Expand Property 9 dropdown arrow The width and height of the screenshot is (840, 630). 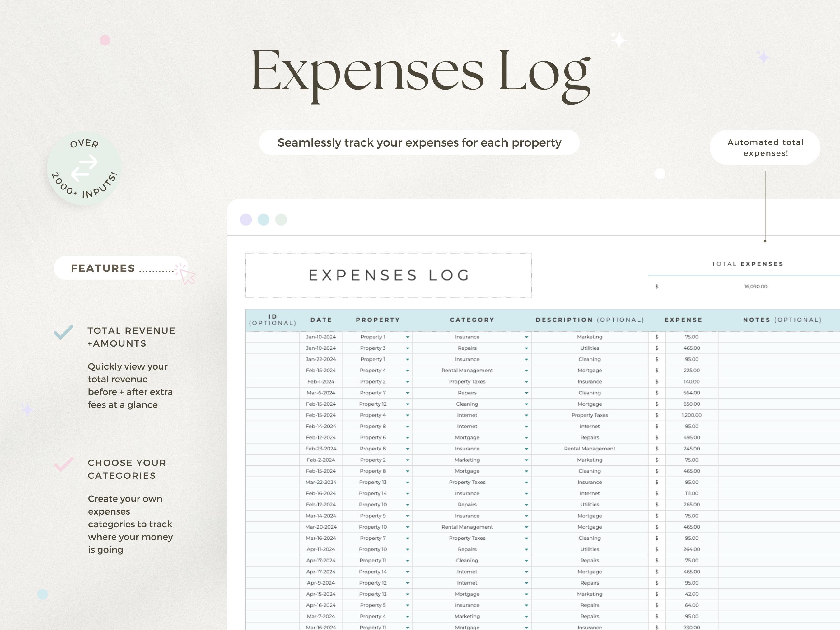tap(408, 516)
